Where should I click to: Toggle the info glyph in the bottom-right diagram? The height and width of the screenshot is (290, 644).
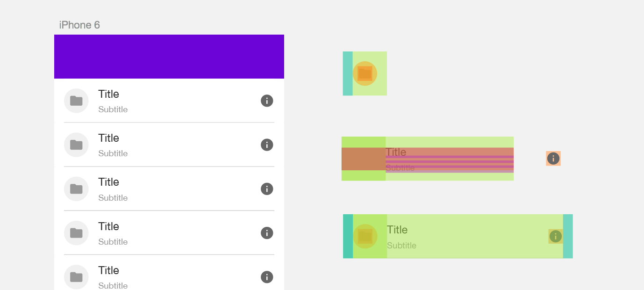coord(555,237)
